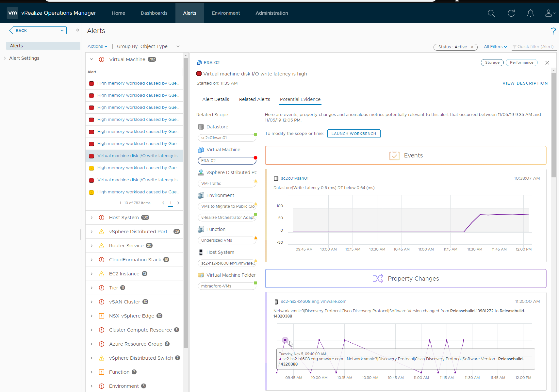Collapse the Events section header
This screenshot has height=392, width=559.
pos(405,155)
